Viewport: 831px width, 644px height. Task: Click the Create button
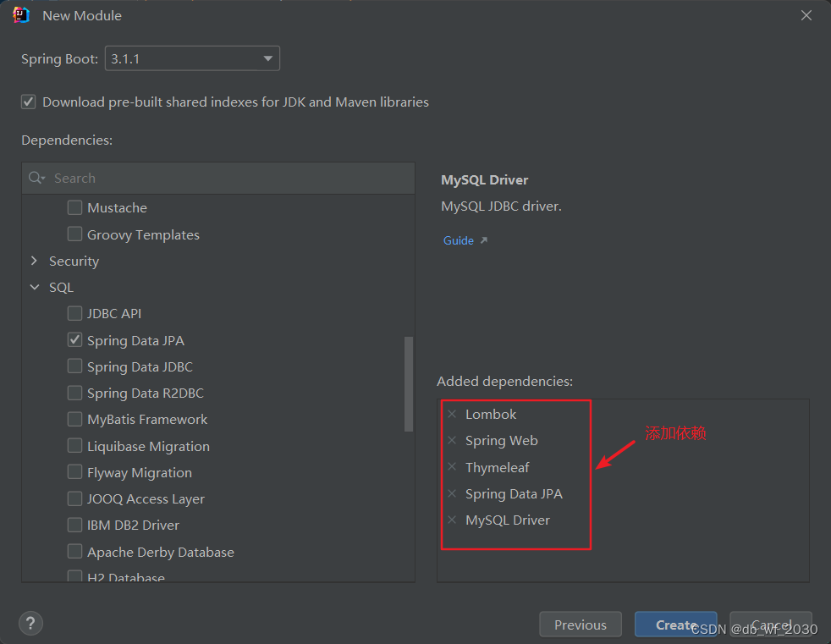[x=676, y=625]
